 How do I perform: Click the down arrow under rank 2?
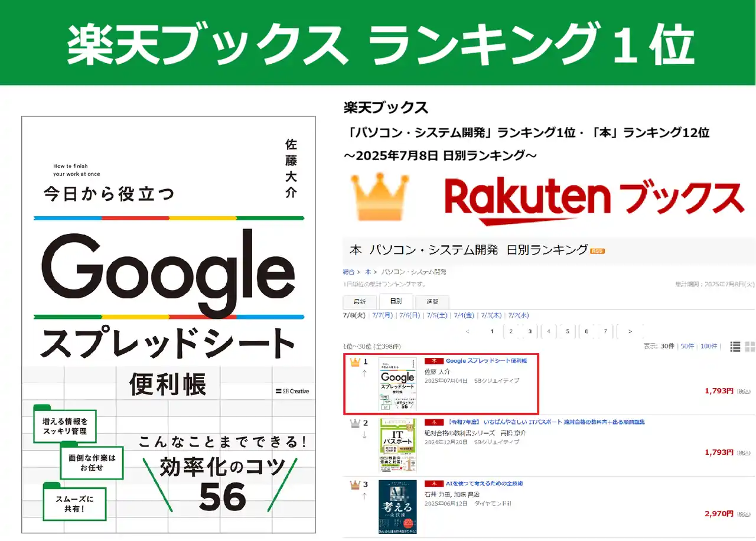tap(364, 435)
